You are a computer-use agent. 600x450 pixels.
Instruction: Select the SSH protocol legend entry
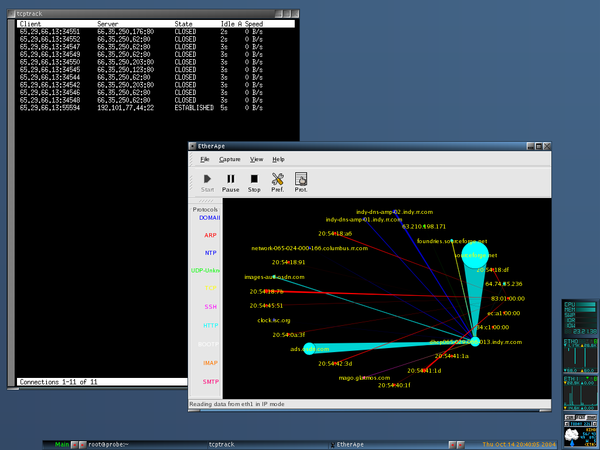pyautogui.click(x=210, y=307)
